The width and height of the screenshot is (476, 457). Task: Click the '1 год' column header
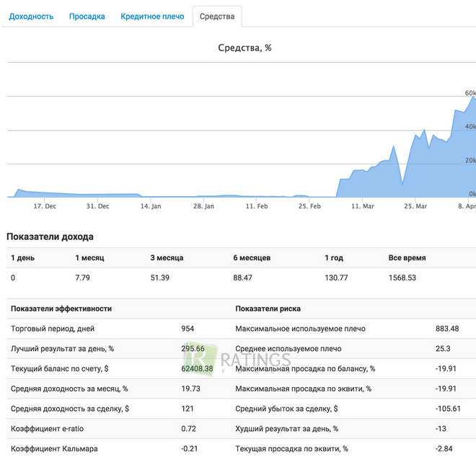[334, 258]
